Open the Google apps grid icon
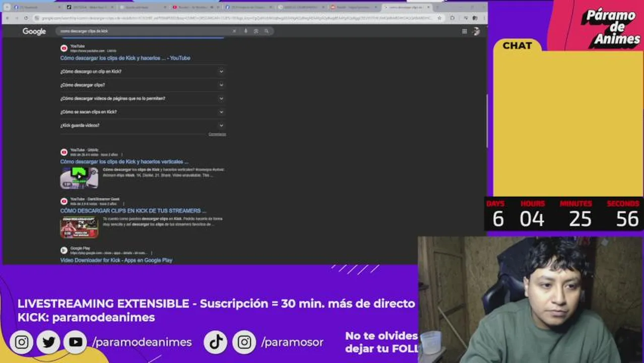644x363 pixels. [464, 31]
